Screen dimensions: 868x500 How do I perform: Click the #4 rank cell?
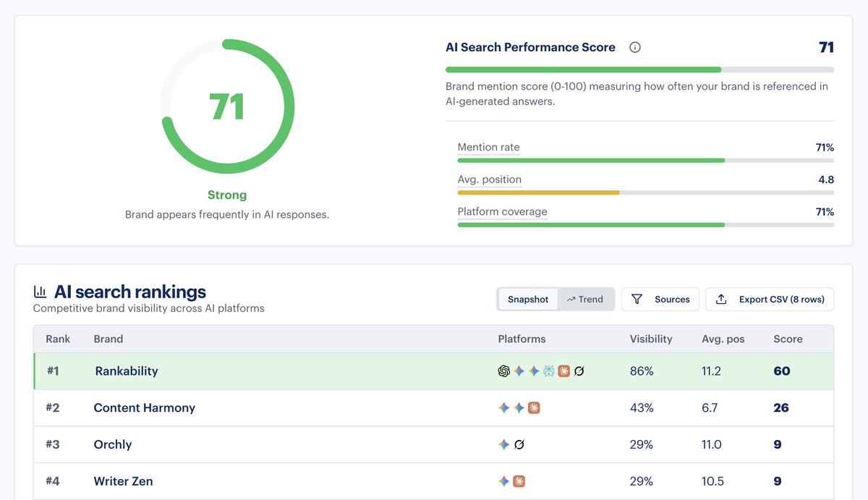(x=53, y=481)
